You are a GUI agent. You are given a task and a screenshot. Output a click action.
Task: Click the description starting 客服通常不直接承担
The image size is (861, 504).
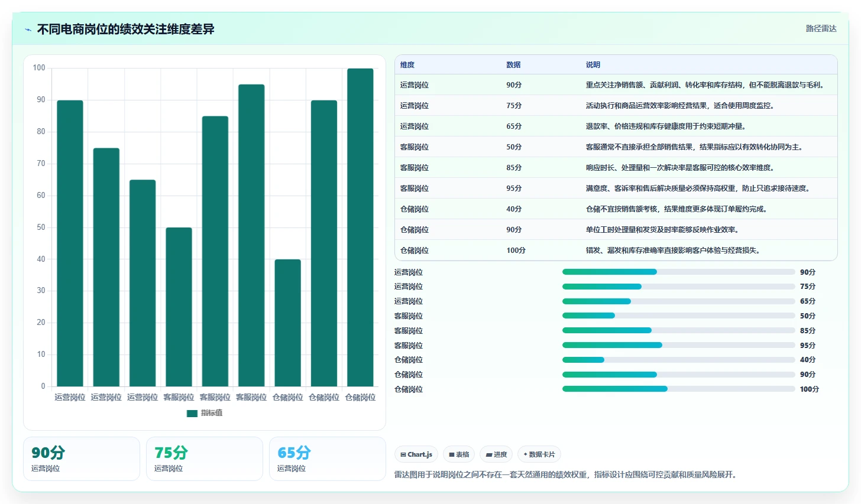[x=694, y=147]
